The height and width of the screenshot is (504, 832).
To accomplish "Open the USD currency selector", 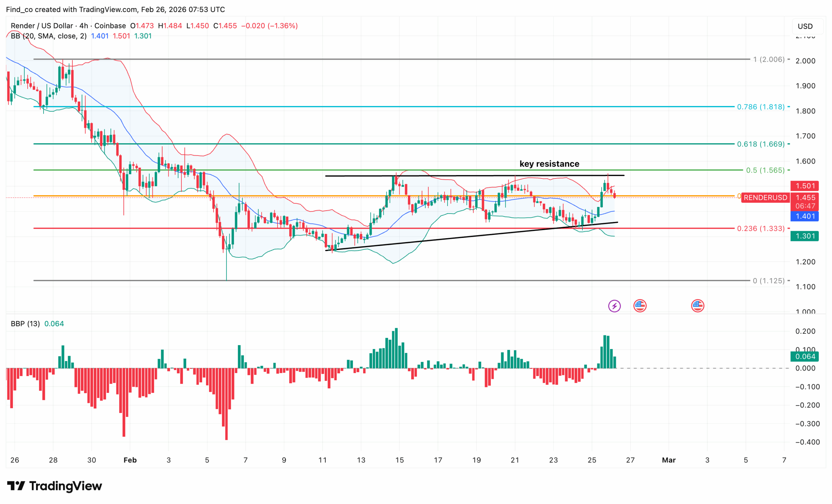I will (x=805, y=26).
